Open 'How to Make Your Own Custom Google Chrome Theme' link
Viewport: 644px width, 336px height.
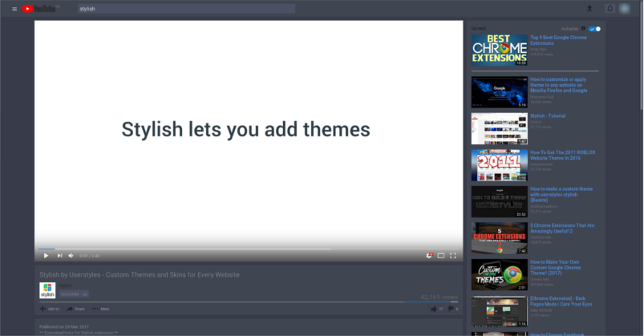click(x=555, y=267)
